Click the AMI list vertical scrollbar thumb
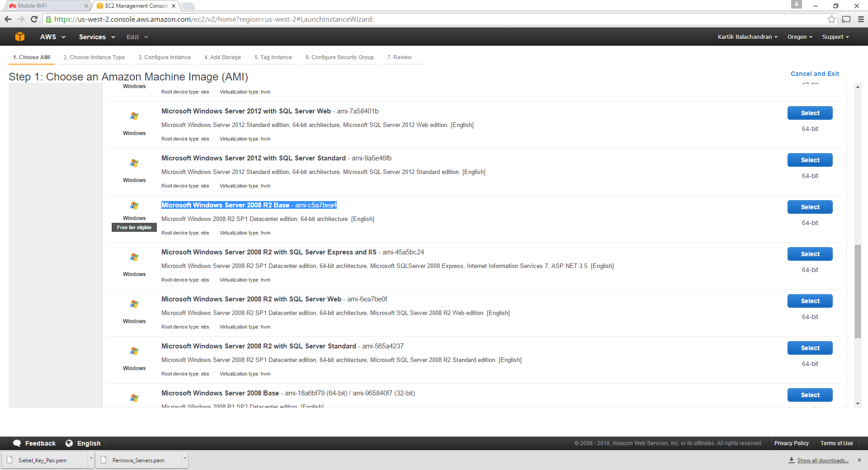This screenshot has height=470, width=868. [858, 291]
